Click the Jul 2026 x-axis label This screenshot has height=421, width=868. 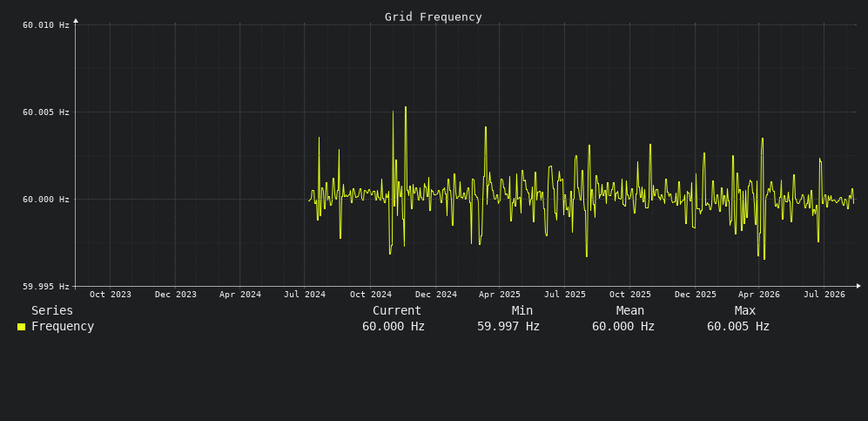[824, 294]
